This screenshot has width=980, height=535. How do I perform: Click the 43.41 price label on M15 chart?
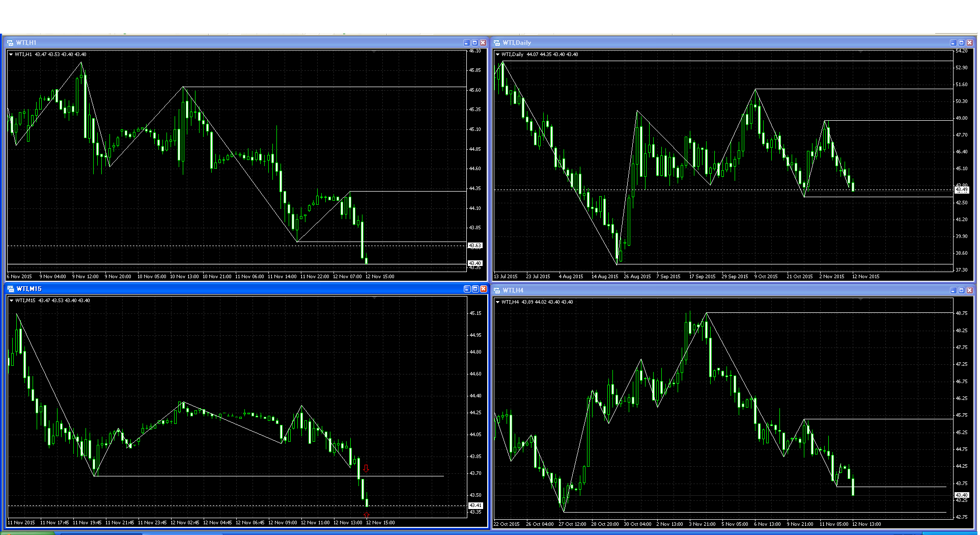pyautogui.click(x=475, y=505)
